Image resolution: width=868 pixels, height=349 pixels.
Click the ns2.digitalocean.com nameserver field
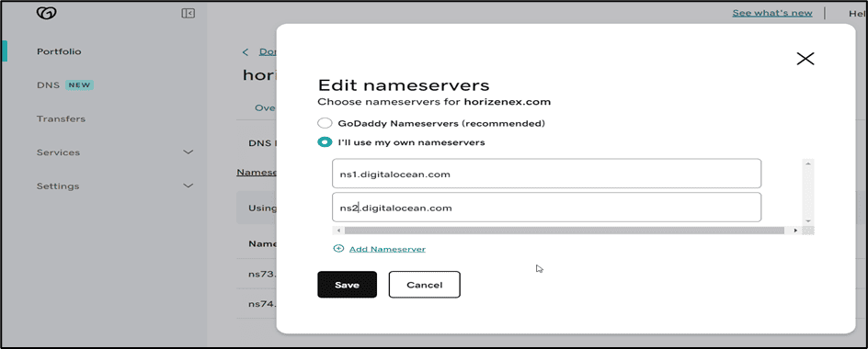(547, 208)
